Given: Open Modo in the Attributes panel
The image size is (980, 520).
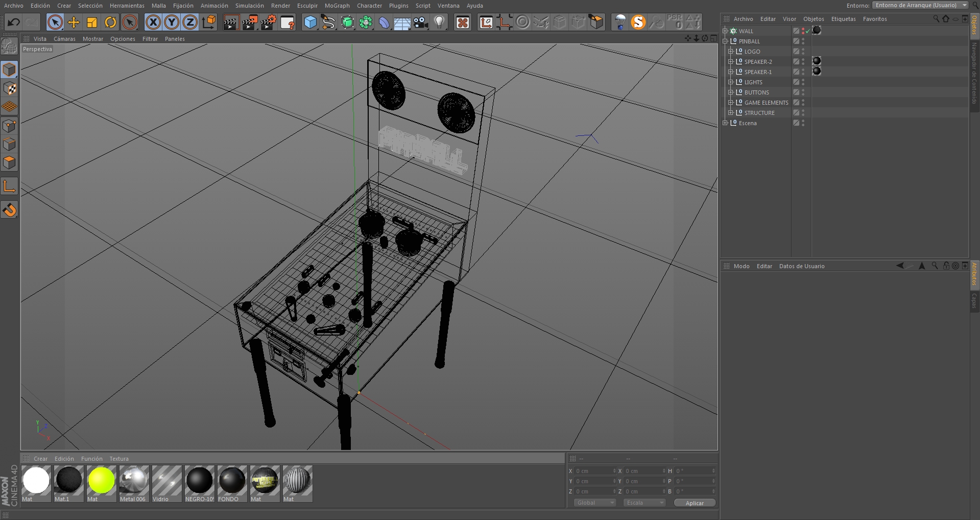Looking at the screenshot, I should click(742, 266).
